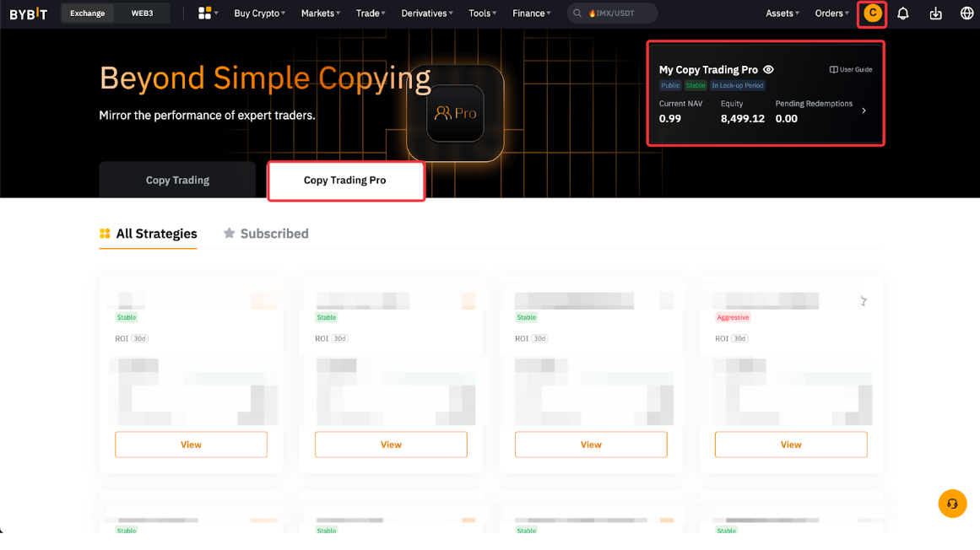Expand the Derivatives dropdown menu
The width and height of the screenshot is (980, 550).
(427, 13)
